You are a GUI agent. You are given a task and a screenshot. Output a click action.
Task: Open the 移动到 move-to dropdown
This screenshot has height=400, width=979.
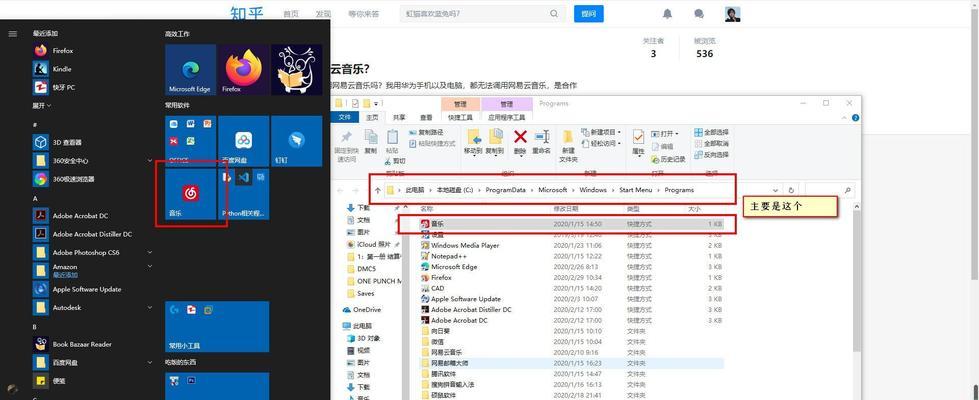474,151
